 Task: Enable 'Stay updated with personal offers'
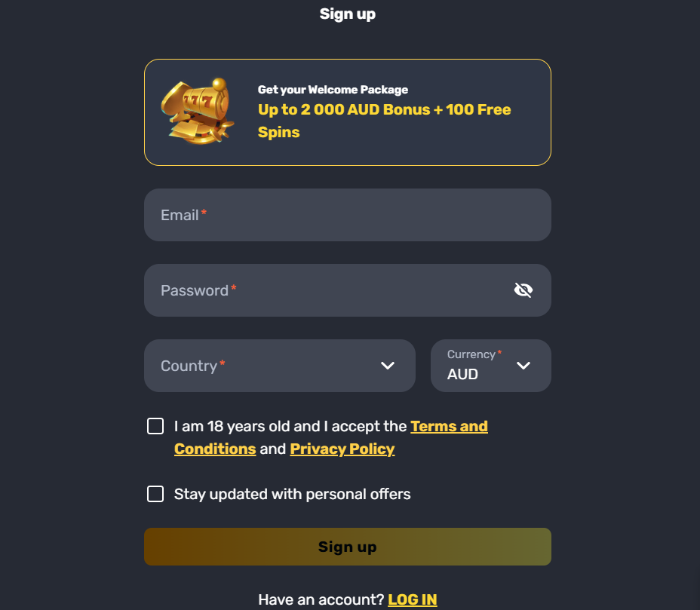point(155,494)
